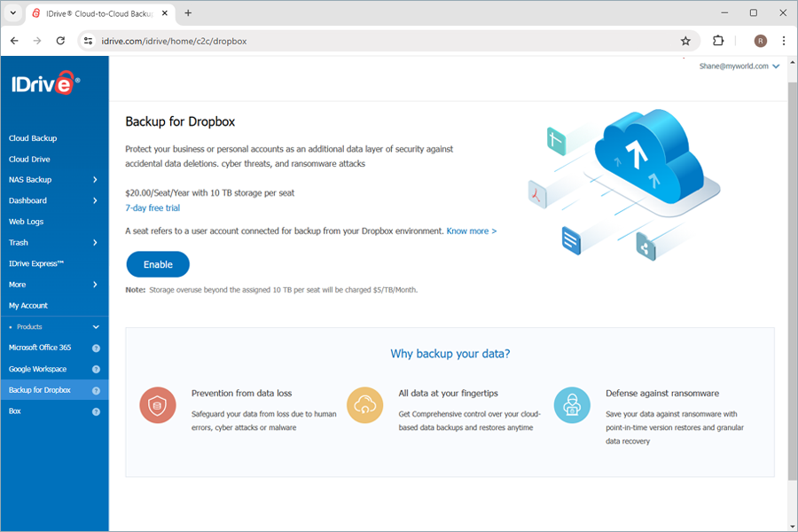The image size is (798, 532).
Task: Open help icon next to Google Workspace
Action: [x=96, y=369]
